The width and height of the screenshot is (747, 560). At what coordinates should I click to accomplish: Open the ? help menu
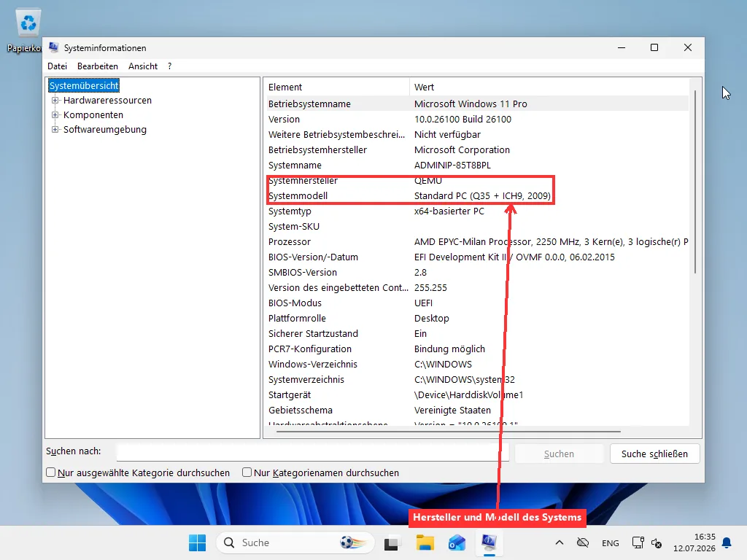coord(169,66)
